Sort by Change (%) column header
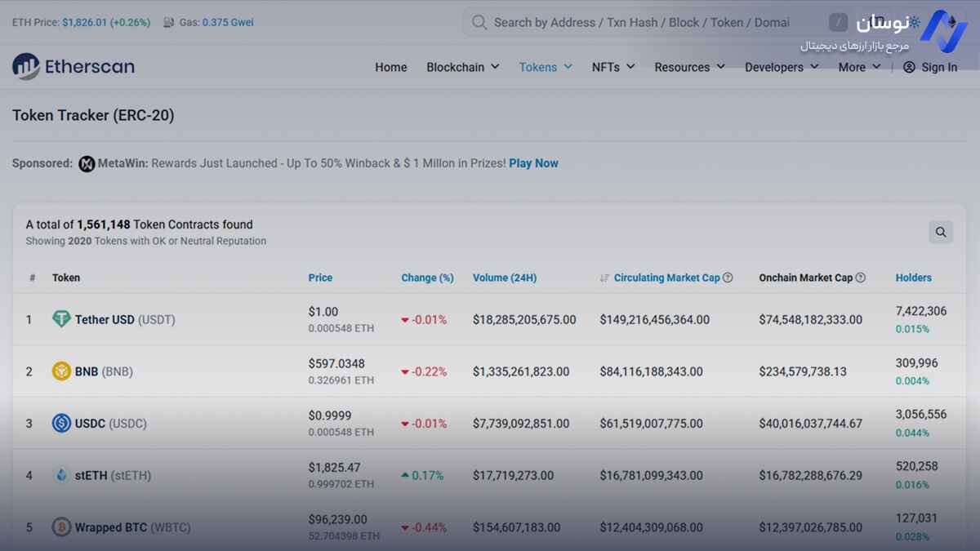The width and height of the screenshot is (980, 551). tap(427, 278)
